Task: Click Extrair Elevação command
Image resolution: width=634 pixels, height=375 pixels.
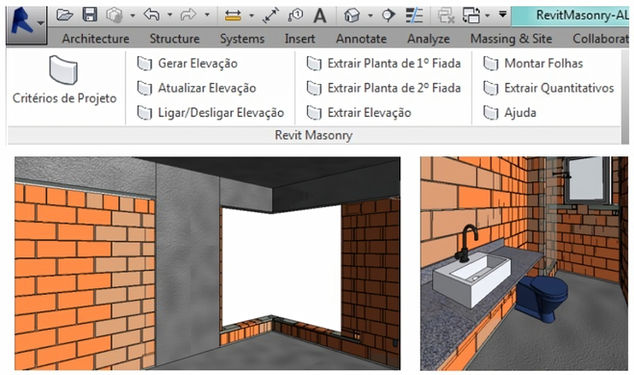Action: [x=359, y=113]
